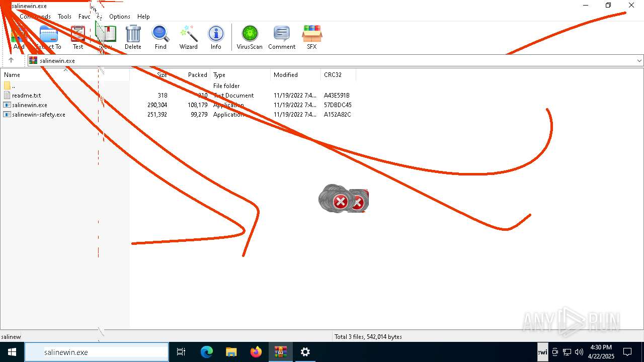This screenshot has height=362, width=644.
Task: Sort by the CRC32 column header
Action: 339,75
